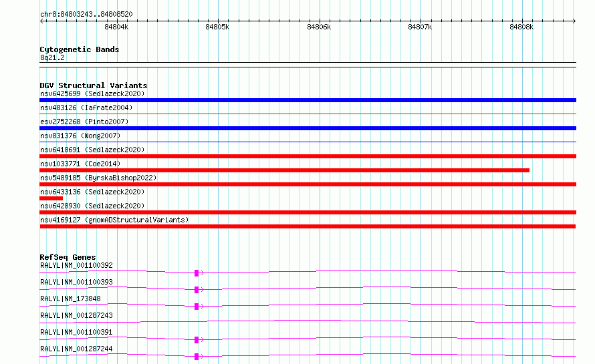Click the 84807k ruler tick label
The image size is (595, 364).
click(420, 27)
